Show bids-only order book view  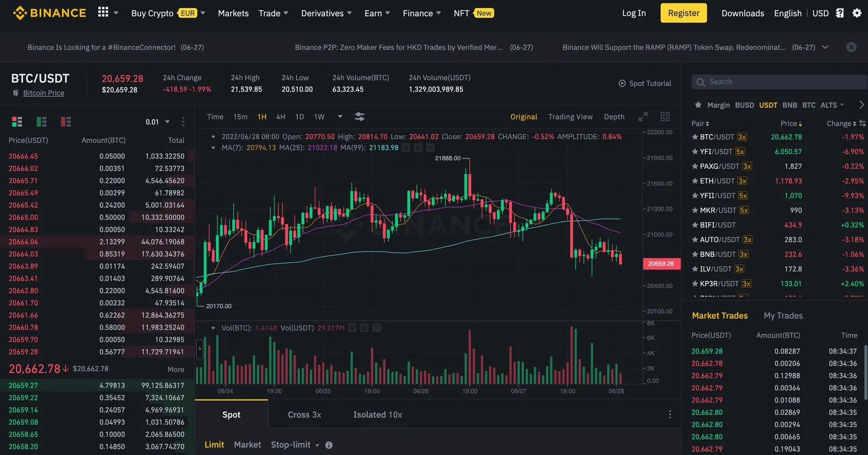click(x=42, y=122)
